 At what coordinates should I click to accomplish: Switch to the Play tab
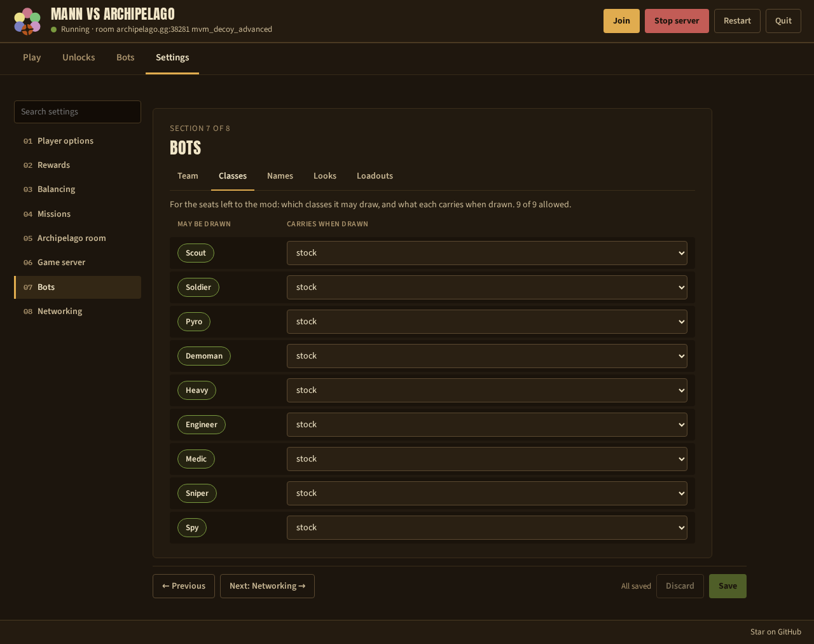pyautogui.click(x=32, y=58)
